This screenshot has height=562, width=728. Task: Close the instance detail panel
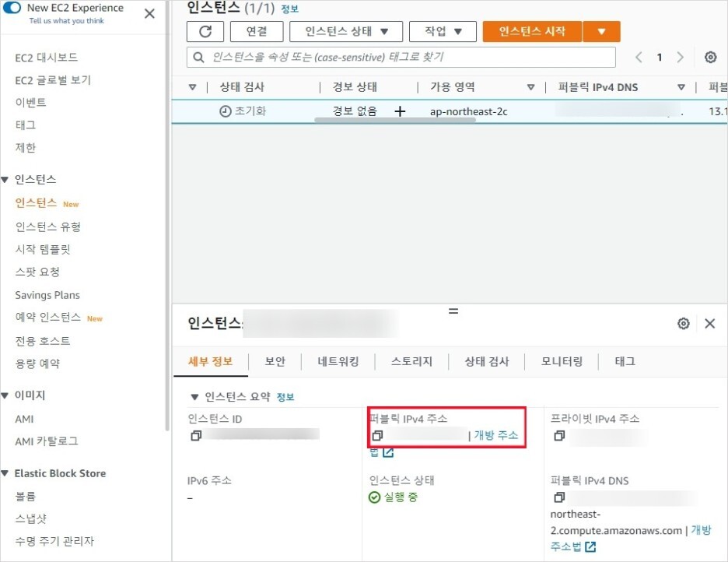pyautogui.click(x=710, y=323)
